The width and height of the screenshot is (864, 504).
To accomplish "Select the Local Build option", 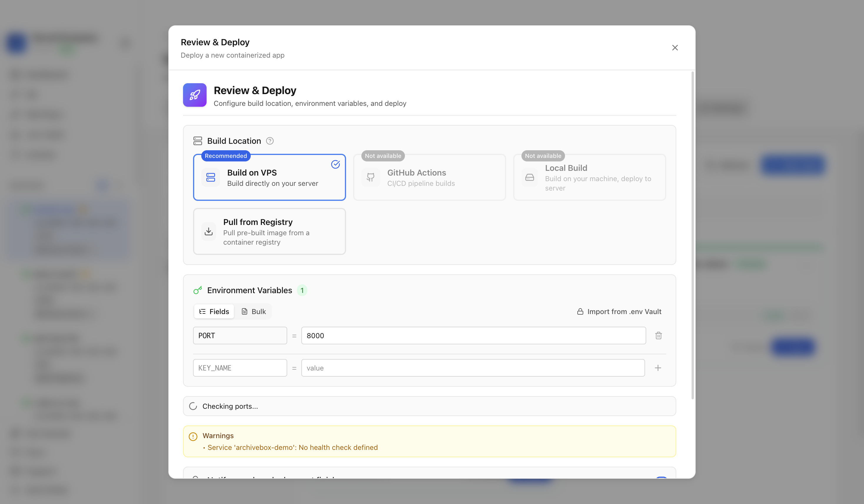I will click(x=590, y=177).
